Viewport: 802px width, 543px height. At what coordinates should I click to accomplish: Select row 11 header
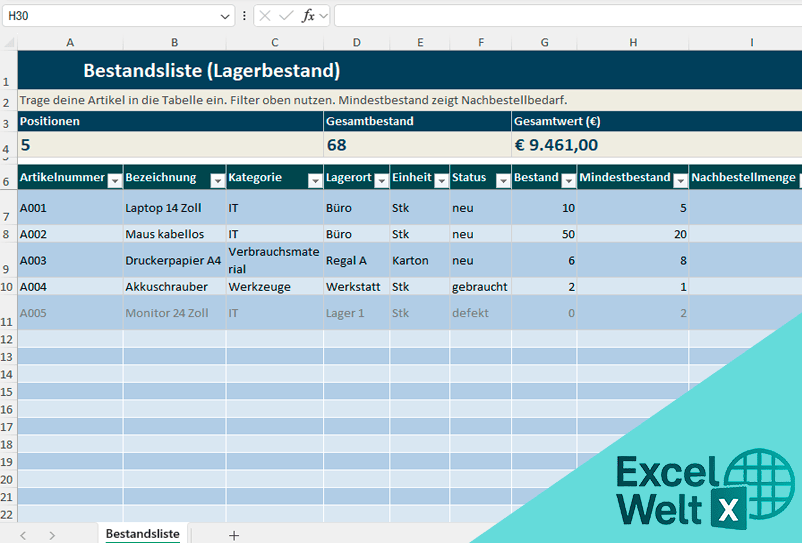click(7, 312)
